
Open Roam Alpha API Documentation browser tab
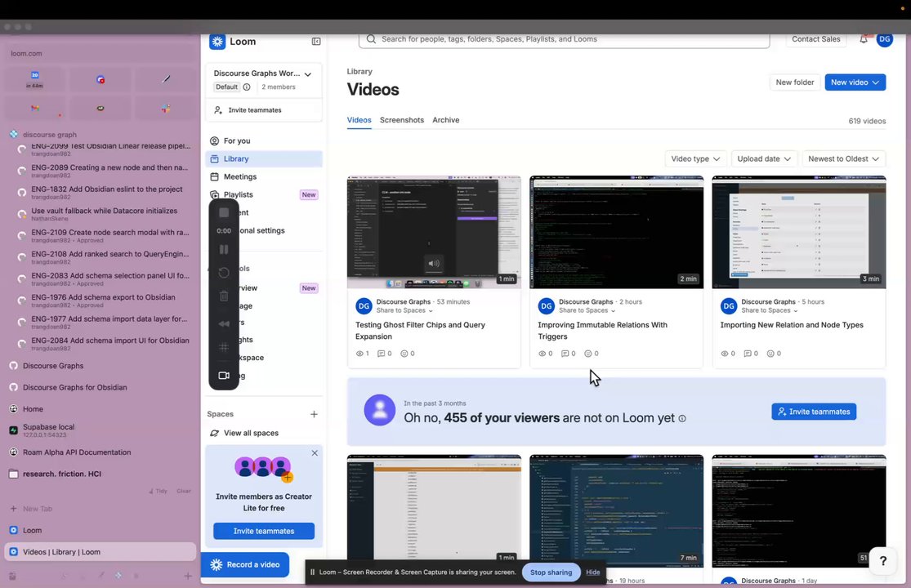[100, 452]
